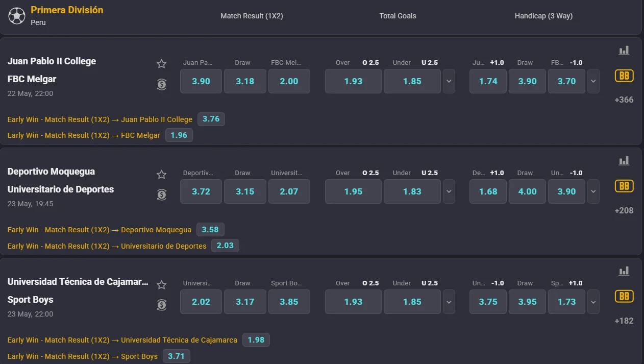Image resolution: width=644 pixels, height=364 pixels.
Task: Open BB bet builder for Sport Boys match
Action: (x=624, y=296)
